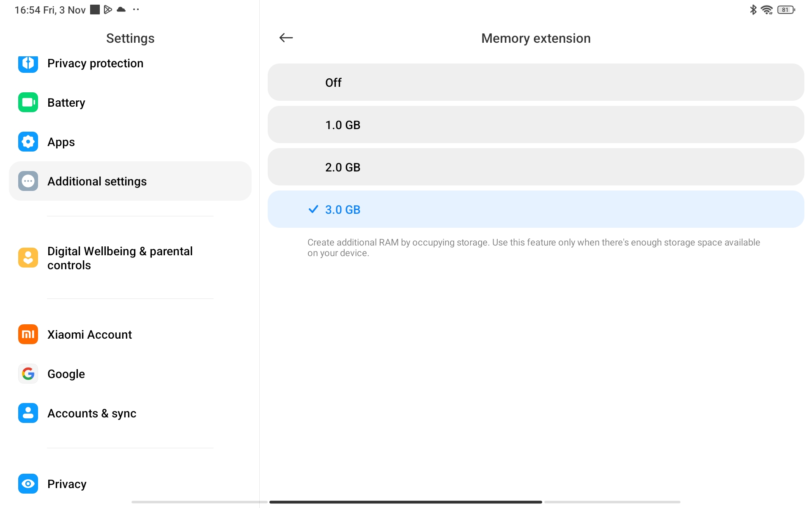Tap the checked 3.0 GB option
The image size is (812, 508).
tap(535, 210)
